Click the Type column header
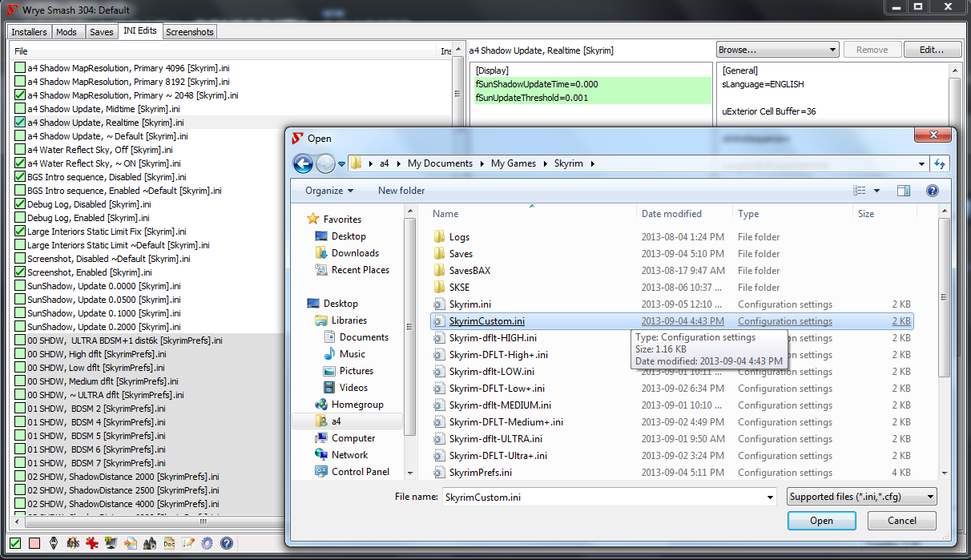The height and width of the screenshot is (560, 971). pyautogui.click(x=793, y=214)
